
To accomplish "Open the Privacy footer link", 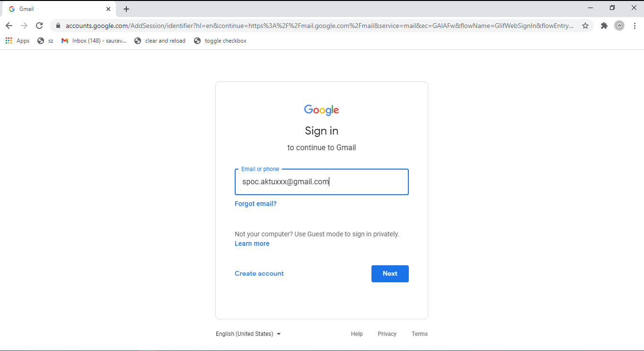I will [387, 334].
